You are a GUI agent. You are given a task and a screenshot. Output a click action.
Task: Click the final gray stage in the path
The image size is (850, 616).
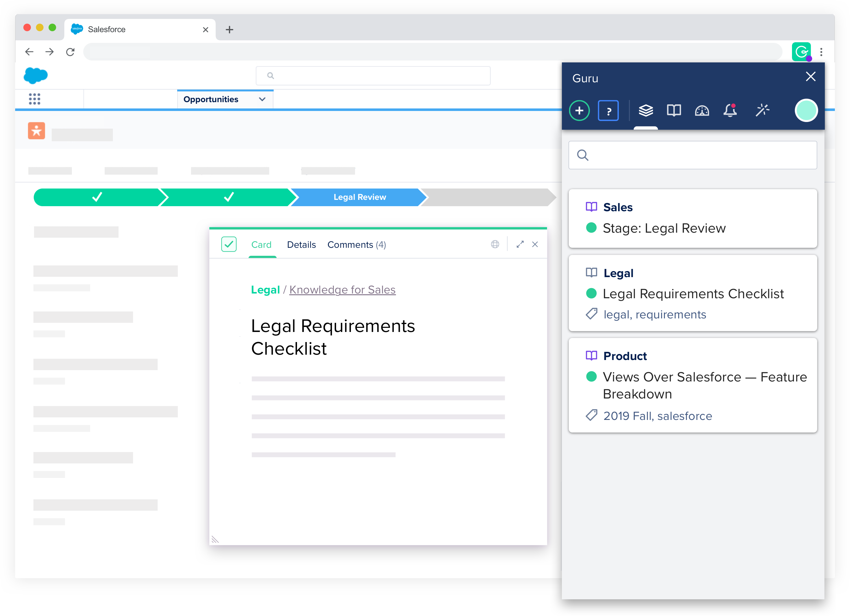(x=489, y=197)
